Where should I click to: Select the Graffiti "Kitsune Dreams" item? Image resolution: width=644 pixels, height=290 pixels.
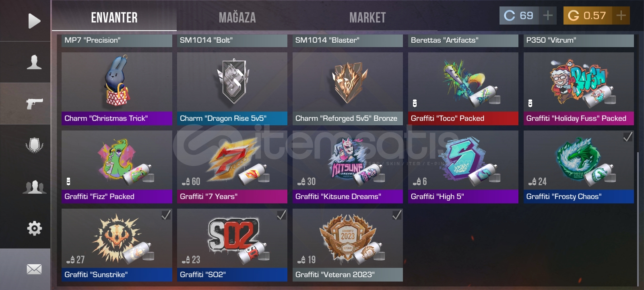348,167
